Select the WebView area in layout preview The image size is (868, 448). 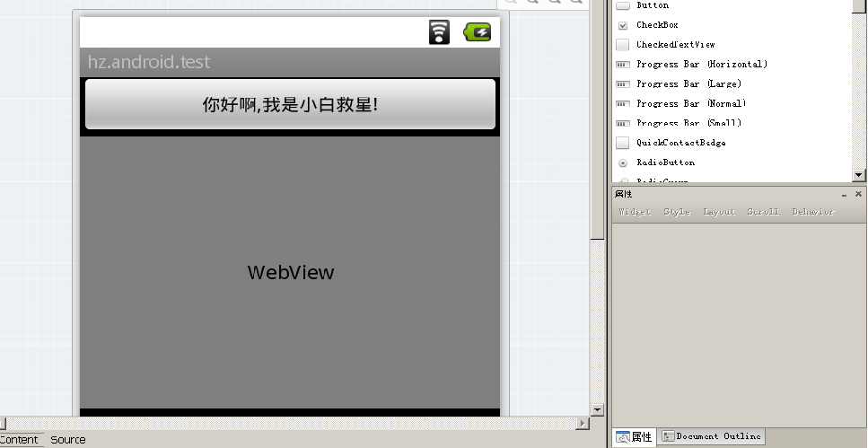(290, 272)
